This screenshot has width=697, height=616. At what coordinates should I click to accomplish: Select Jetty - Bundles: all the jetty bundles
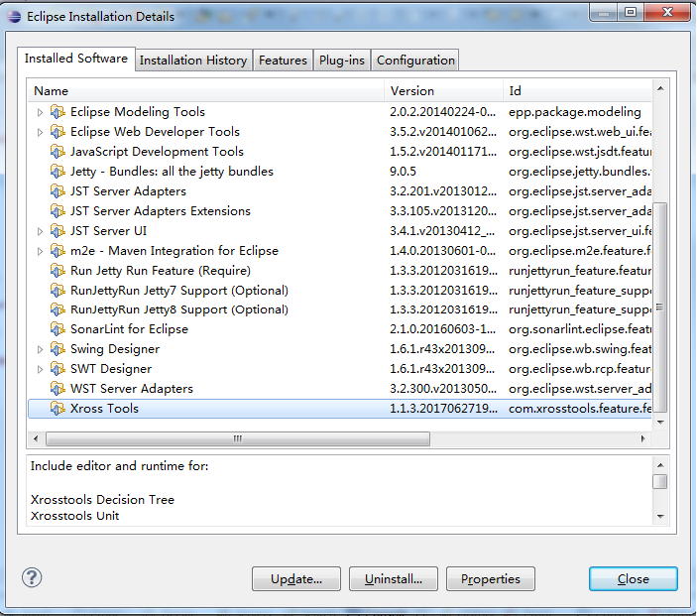coord(340,172)
